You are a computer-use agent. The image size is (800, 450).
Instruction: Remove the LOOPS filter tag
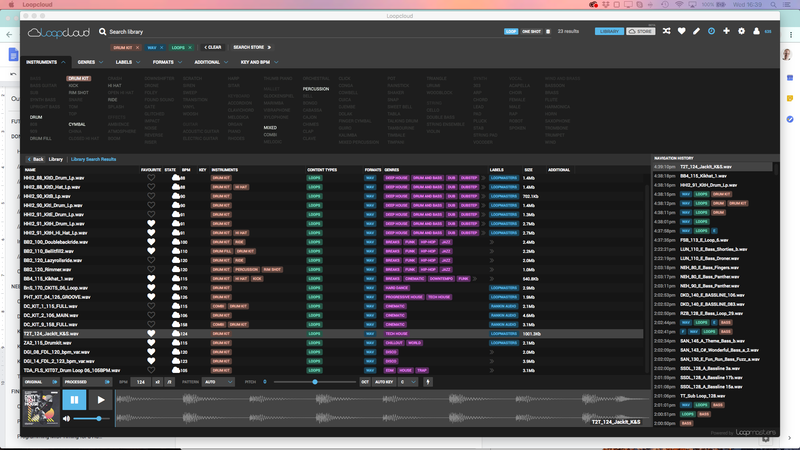(x=190, y=47)
